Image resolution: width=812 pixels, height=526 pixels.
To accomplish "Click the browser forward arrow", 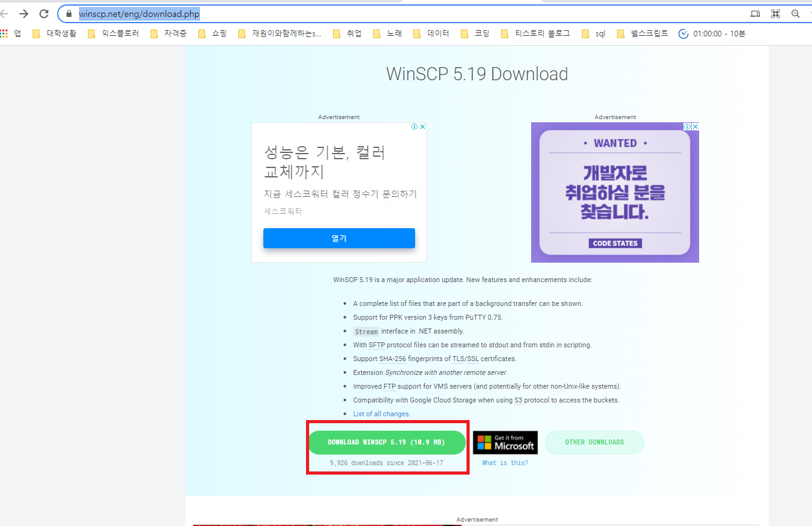I will tap(24, 14).
